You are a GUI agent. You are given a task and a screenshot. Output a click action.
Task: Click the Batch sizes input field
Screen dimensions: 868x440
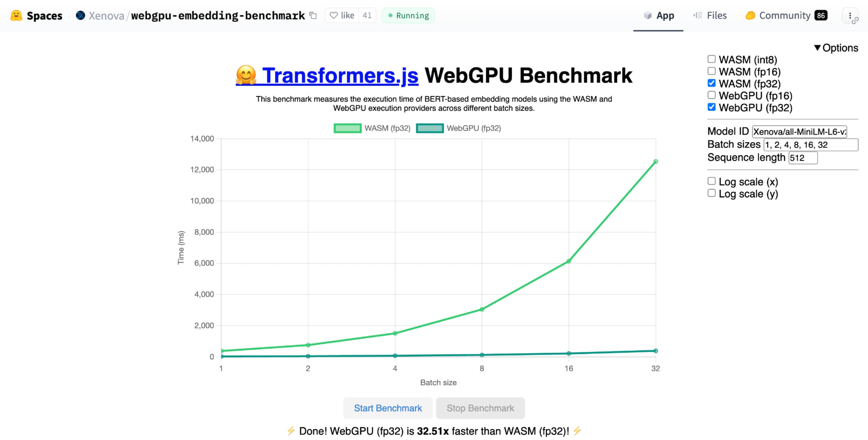click(x=810, y=145)
